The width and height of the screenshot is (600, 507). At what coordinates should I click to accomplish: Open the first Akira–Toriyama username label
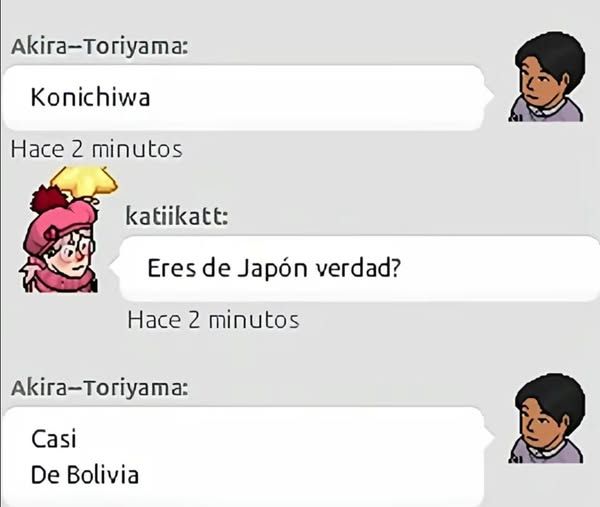point(99,47)
